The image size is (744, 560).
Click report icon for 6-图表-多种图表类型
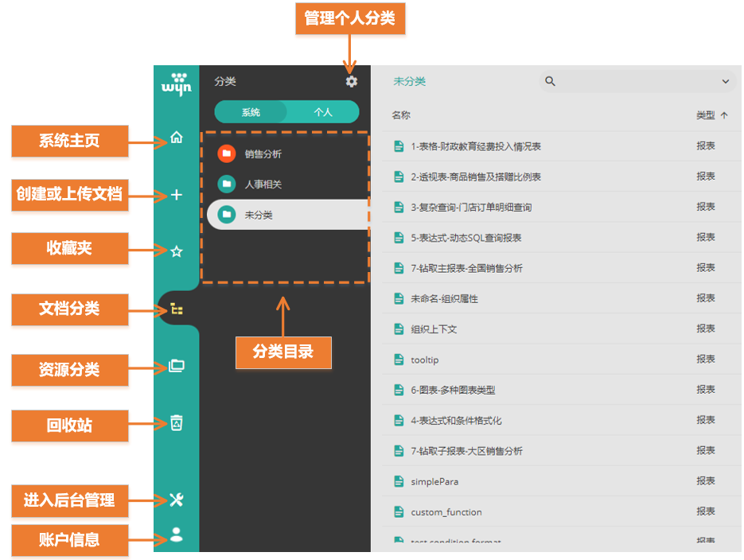[399, 390]
